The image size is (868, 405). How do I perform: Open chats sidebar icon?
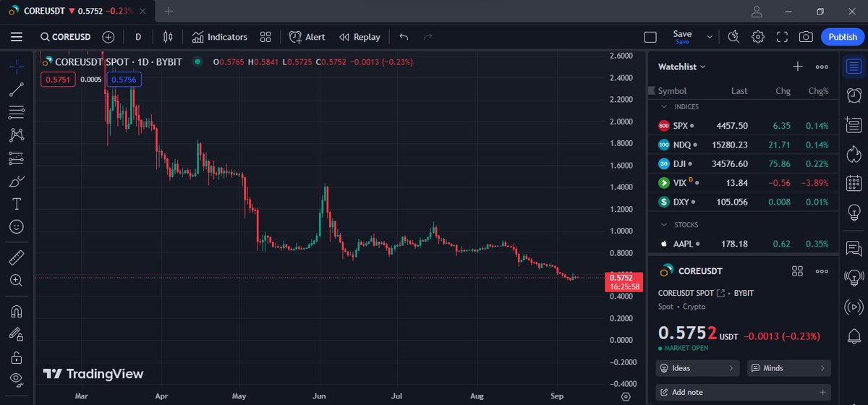click(x=854, y=248)
